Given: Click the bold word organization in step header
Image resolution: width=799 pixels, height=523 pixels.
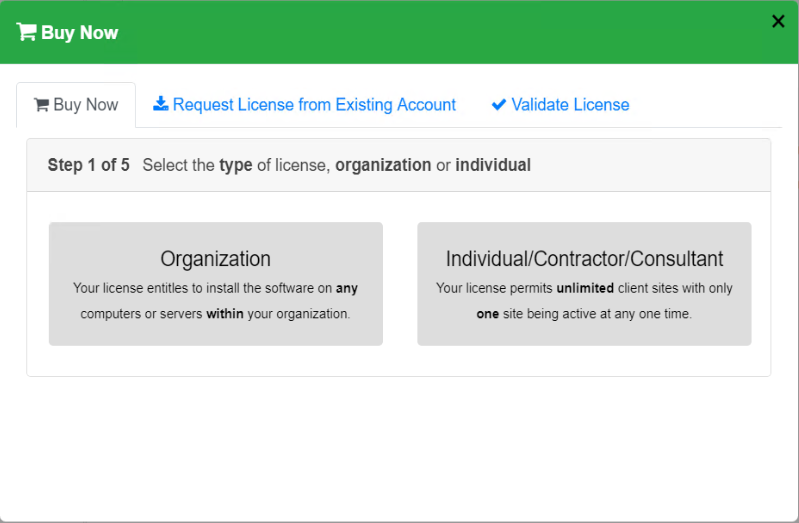Looking at the screenshot, I should (x=383, y=165).
